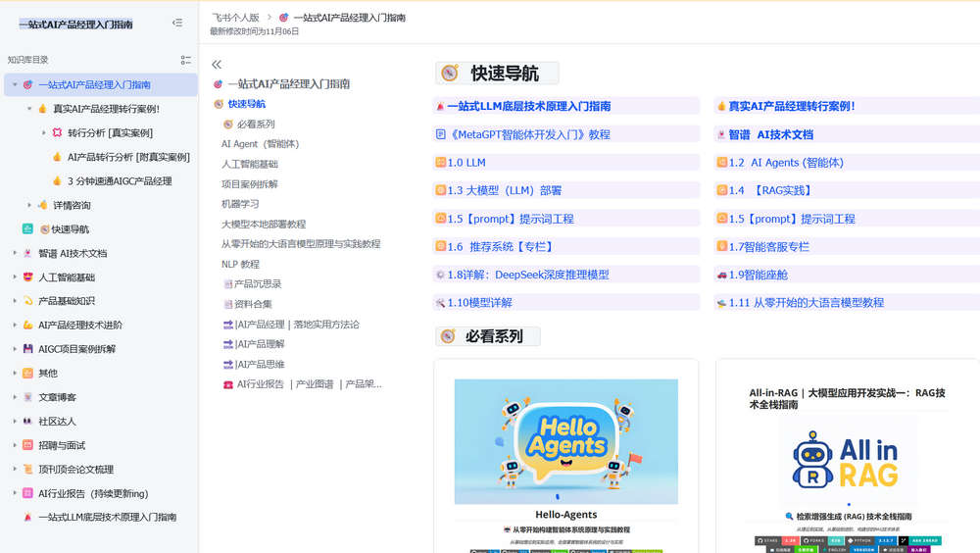980x553 pixels.
Task: Open 1.2 AI Agents (智能体) link
Action: pyautogui.click(x=786, y=163)
